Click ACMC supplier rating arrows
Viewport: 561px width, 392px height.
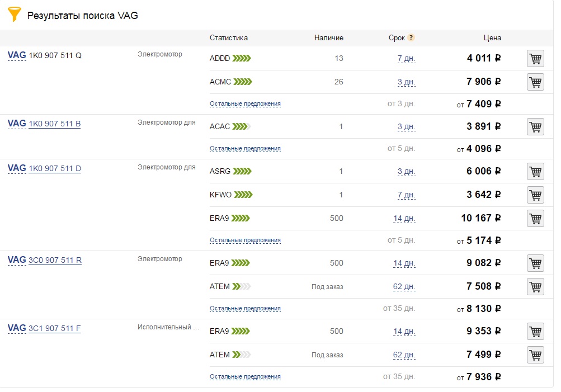(x=243, y=82)
